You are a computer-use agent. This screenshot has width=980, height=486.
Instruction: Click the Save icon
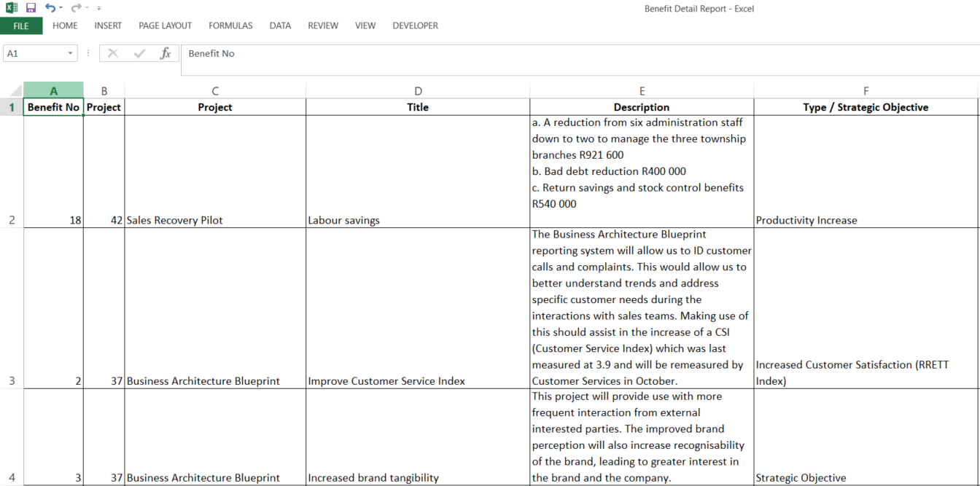pyautogui.click(x=29, y=8)
